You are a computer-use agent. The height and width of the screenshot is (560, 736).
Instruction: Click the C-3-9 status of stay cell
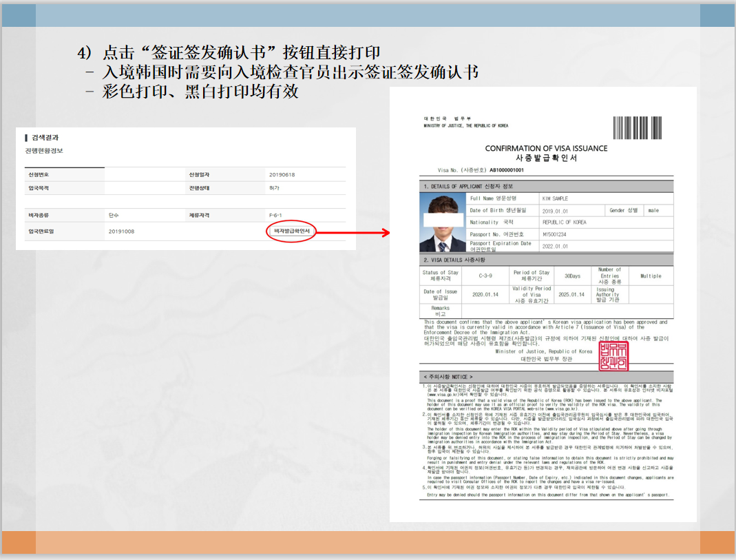pyautogui.click(x=485, y=276)
